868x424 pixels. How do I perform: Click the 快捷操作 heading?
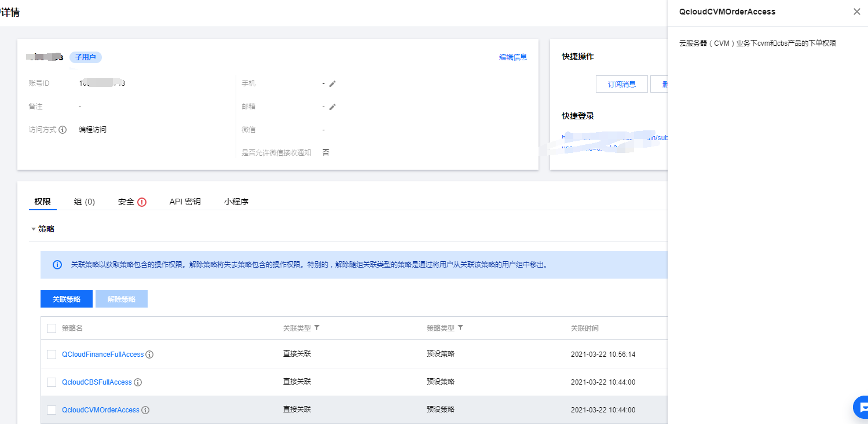(x=578, y=56)
